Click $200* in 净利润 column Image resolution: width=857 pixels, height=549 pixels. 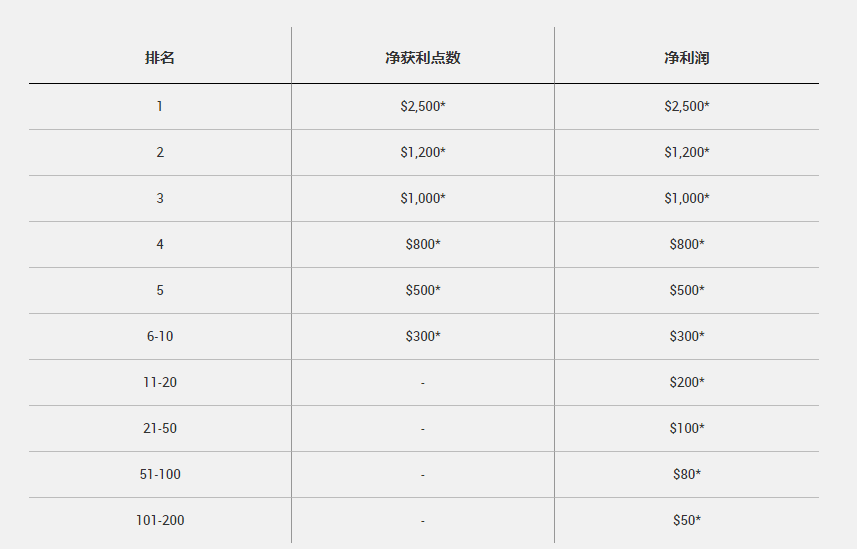686,382
